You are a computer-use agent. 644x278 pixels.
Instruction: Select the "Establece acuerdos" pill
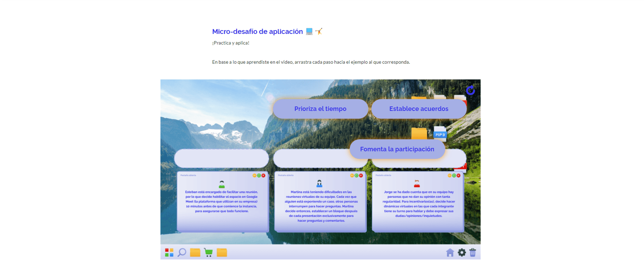419,109
